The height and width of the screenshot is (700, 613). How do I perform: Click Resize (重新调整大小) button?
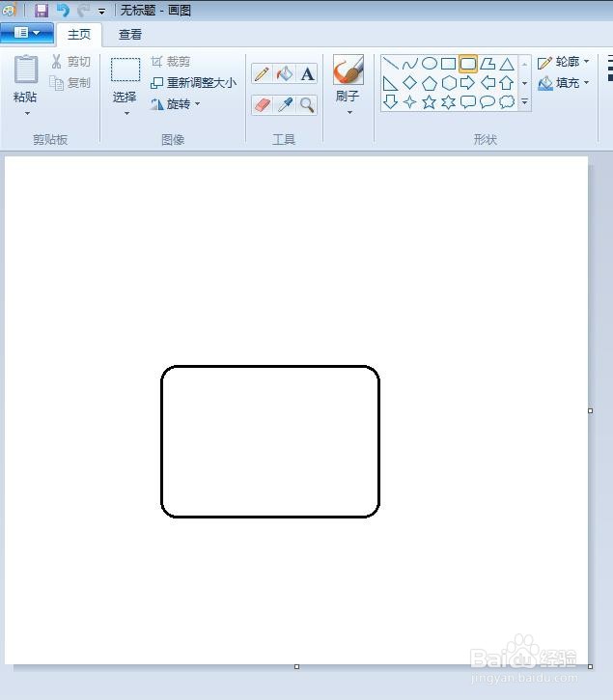[193, 83]
